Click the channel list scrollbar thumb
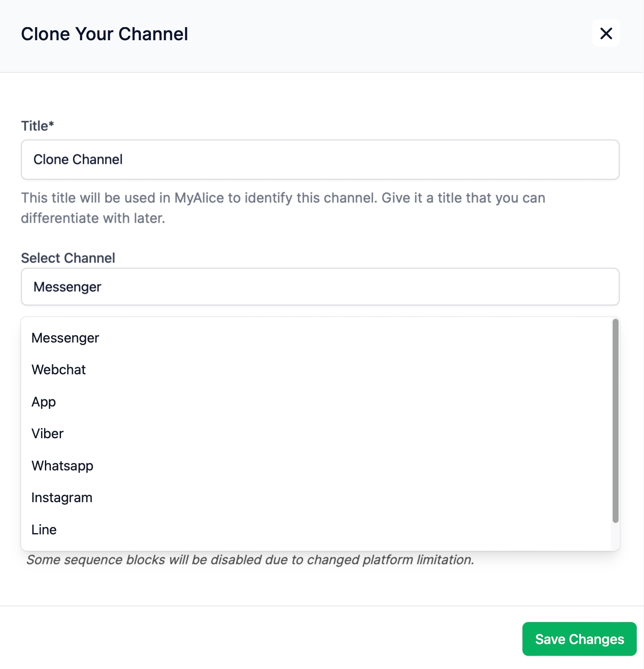644x669 pixels. click(x=616, y=421)
